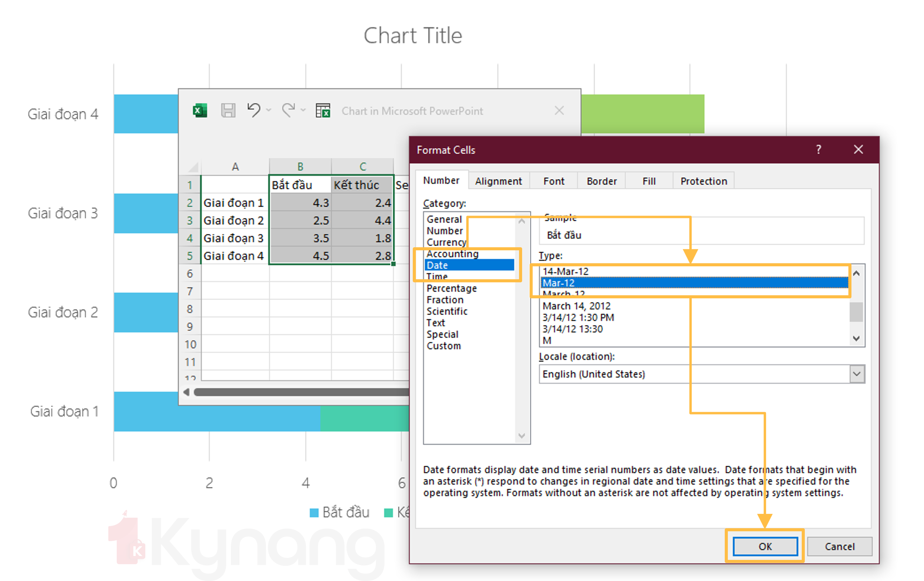This screenshot has height=581, width=924.
Task: Click cell Giai đoạn 1 in column A
Action: (235, 203)
